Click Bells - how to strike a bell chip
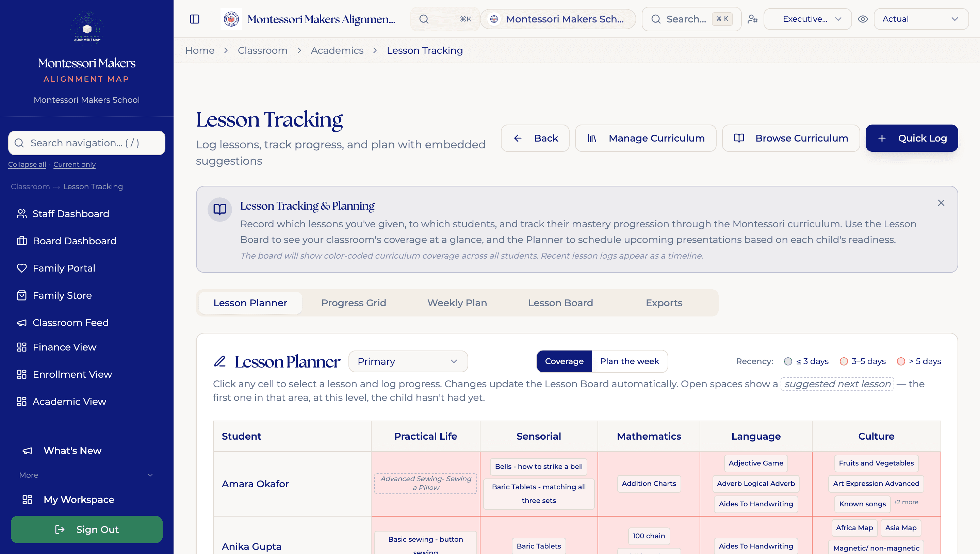This screenshot has height=554, width=980. tap(539, 467)
